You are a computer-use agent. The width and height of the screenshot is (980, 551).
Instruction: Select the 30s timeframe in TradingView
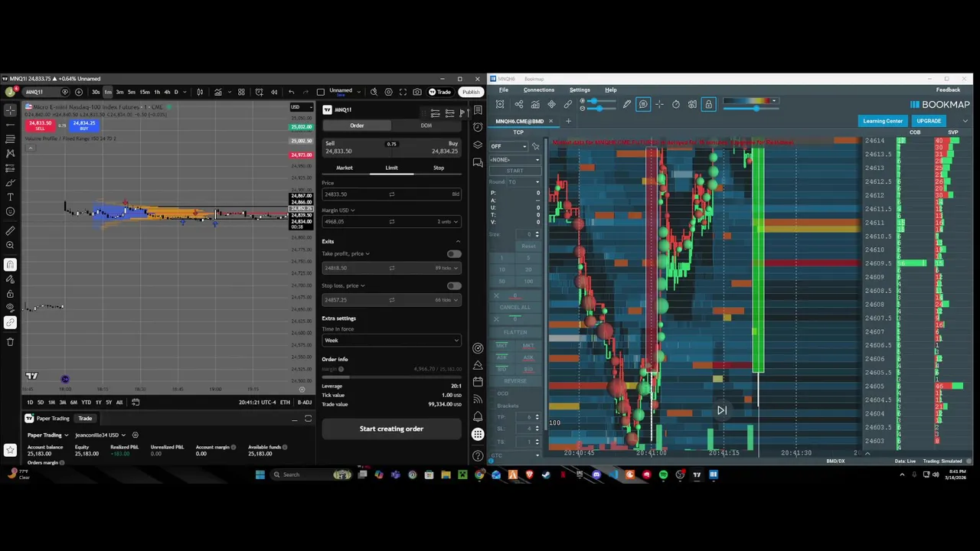96,92
